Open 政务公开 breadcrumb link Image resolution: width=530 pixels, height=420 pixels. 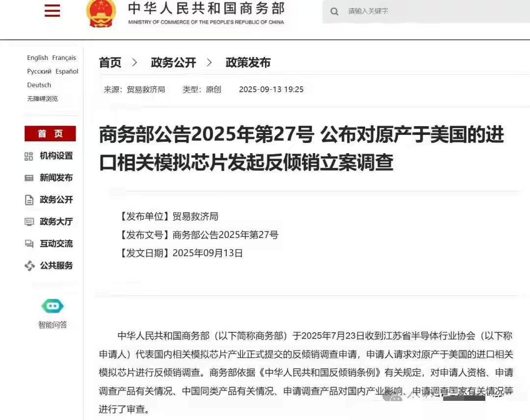click(173, 62)
